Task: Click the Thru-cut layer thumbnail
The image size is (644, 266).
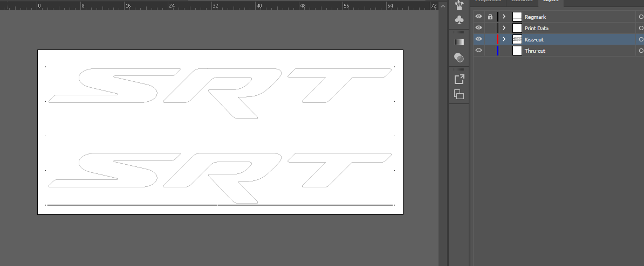Action: tap(517, 51)
